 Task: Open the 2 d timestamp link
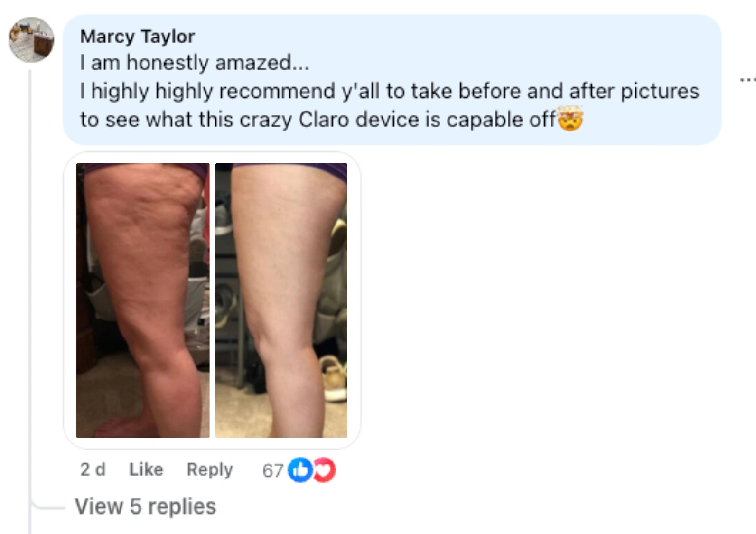pyautogui.click(x=93, y=469)
